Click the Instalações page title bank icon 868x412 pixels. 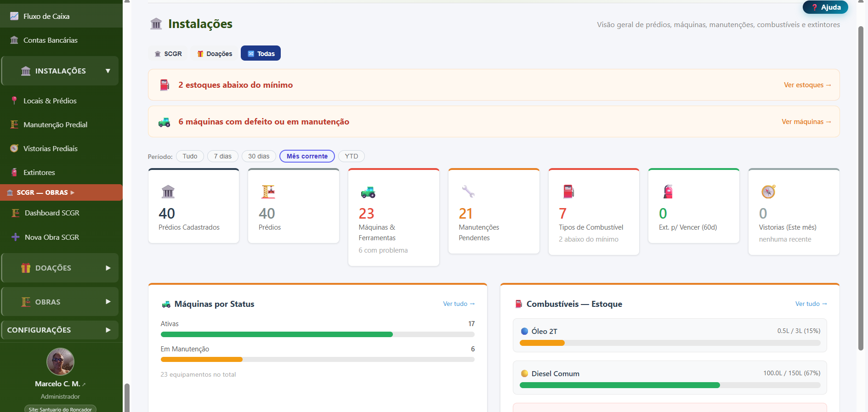[156, 24]
